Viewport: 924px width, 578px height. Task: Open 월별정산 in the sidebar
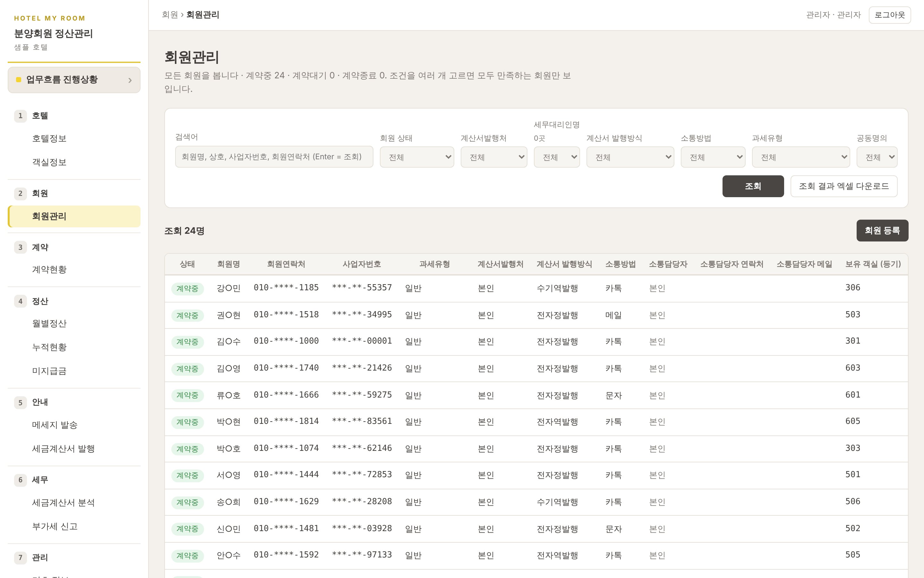click(49, 323)
